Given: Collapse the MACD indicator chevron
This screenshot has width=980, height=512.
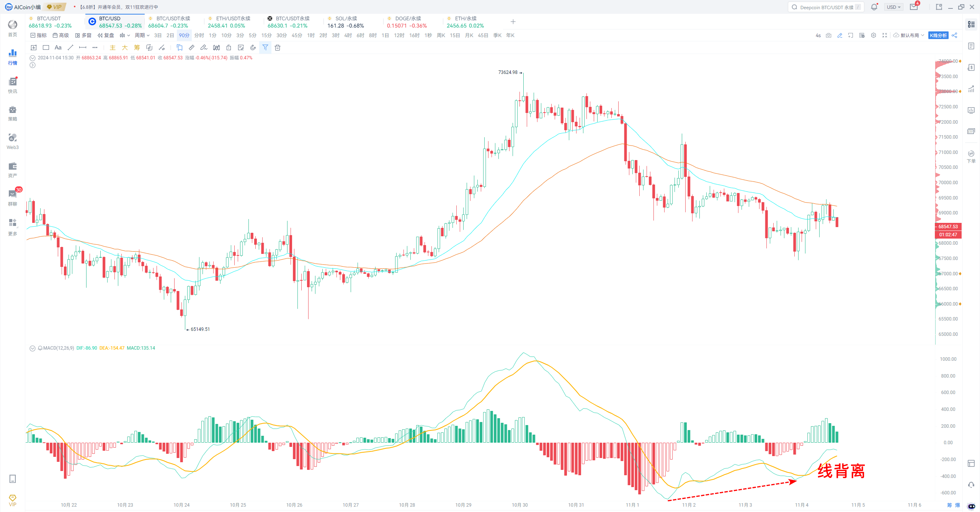Looking at the screenshot, I should (x=33, y=348).
